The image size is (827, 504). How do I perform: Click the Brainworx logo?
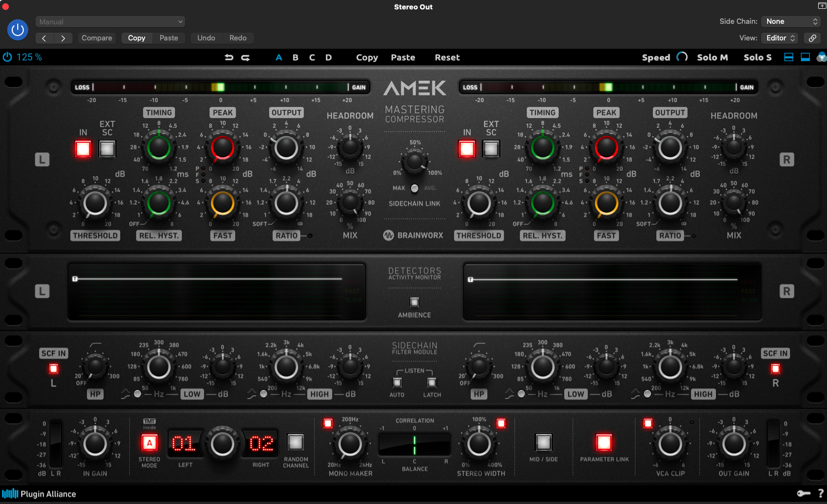(413, 235)
